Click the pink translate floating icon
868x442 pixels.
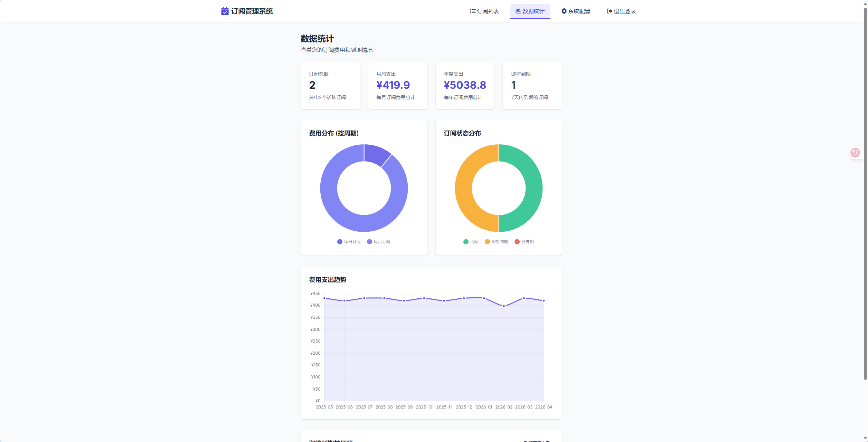click(855, 153)
